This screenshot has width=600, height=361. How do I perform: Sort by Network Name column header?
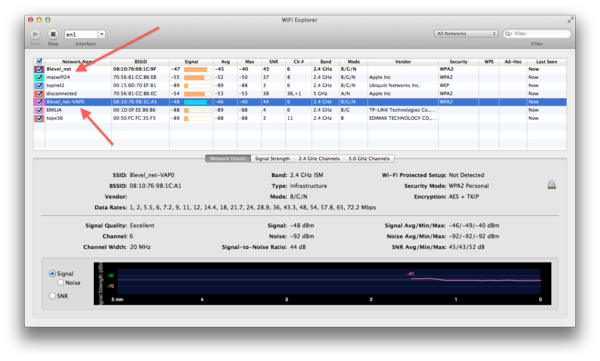pyautogui.click(x=78, y=62)
